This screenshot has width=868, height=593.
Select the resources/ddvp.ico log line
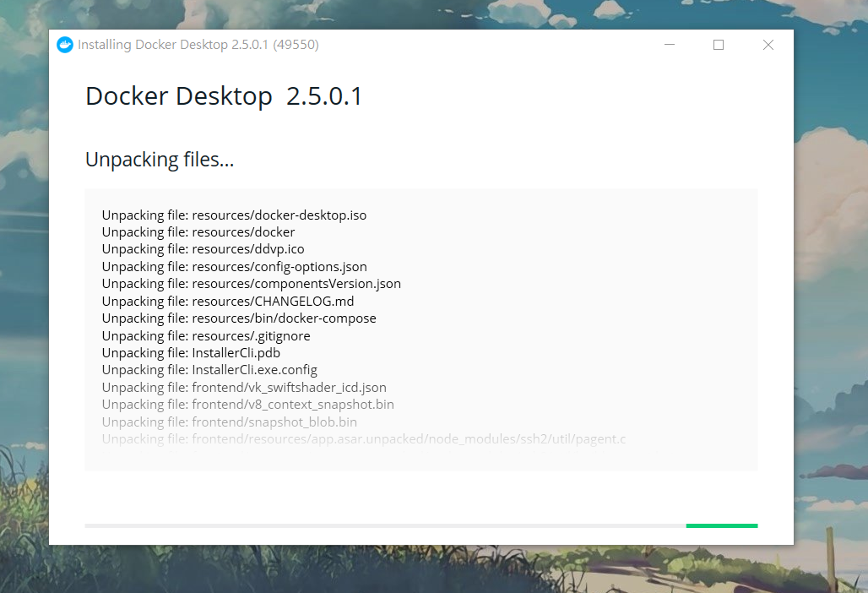click(203, 250)
